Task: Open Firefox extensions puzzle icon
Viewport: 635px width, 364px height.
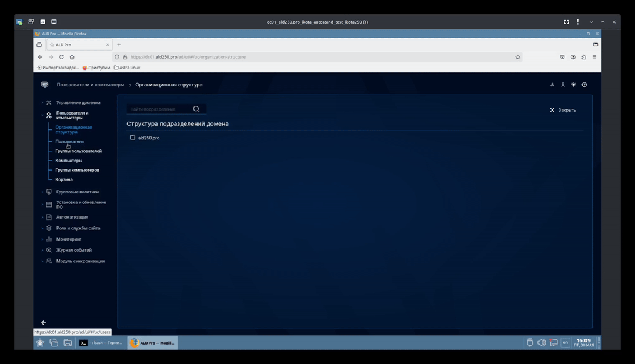Action: [x=584, y=57]
